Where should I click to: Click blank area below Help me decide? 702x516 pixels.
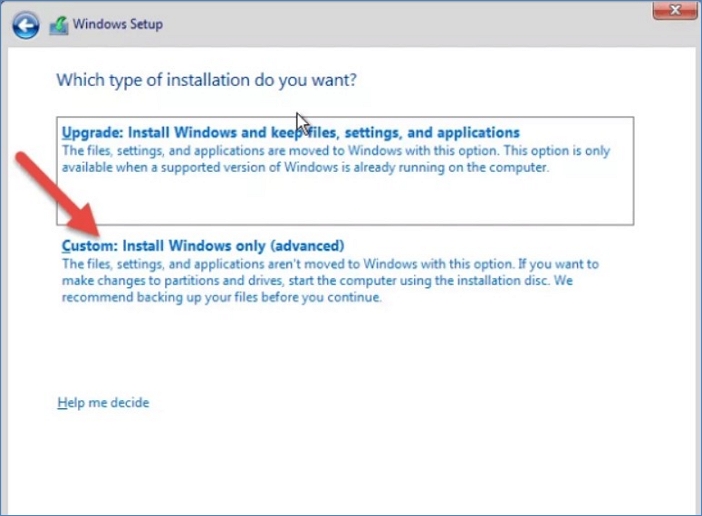click(300, 460)
